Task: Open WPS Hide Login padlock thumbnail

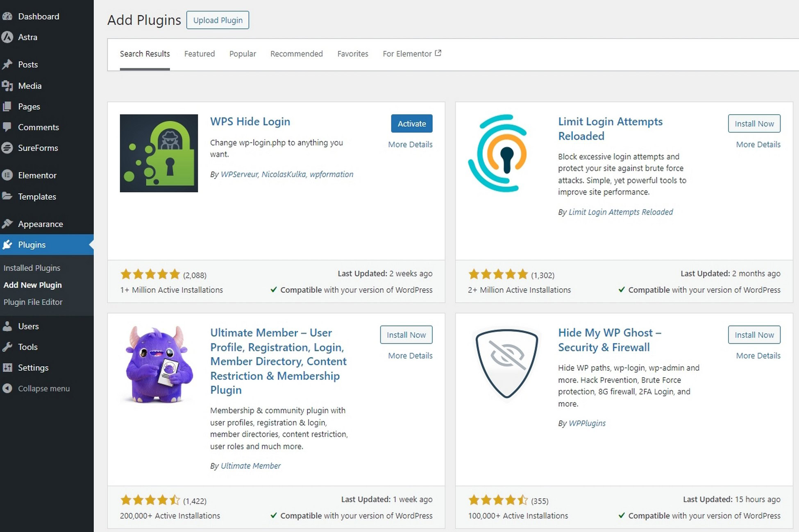Action: click(159, 153)
